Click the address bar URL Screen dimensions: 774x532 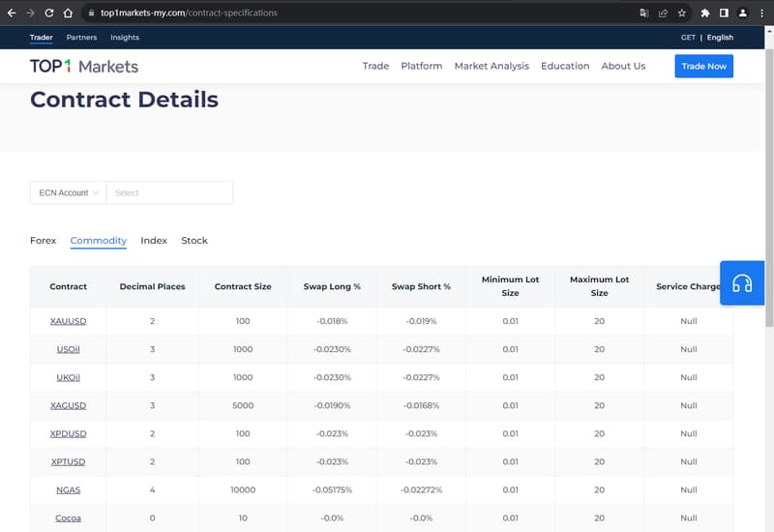(189, 13)
